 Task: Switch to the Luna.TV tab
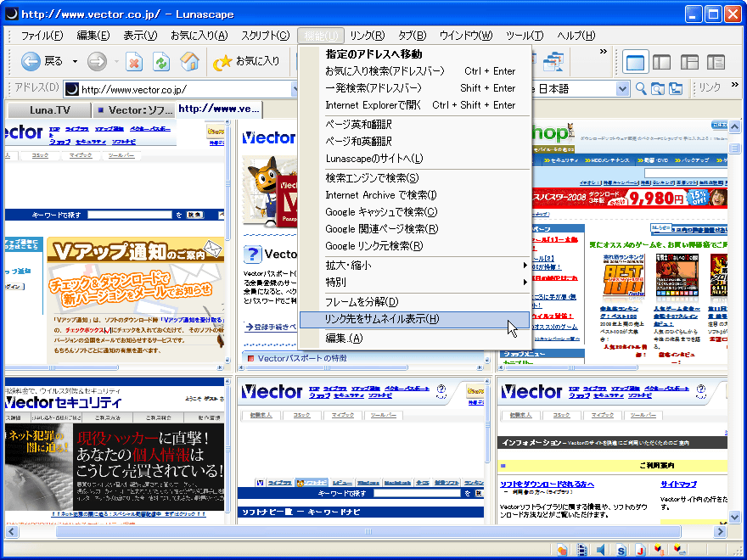(x=49, y=110)
